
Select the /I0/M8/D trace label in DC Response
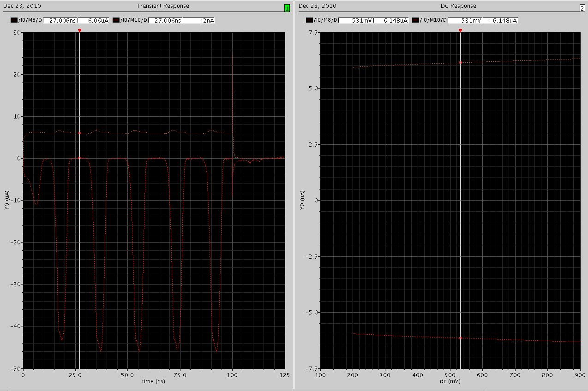tap(325, 20)
